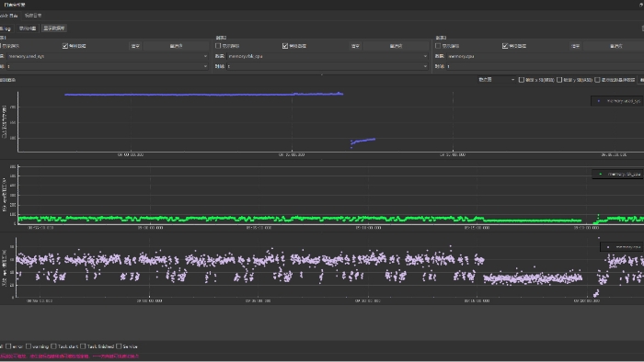Open the memory.rbk_cpu data dropdown

(x=328, y=56)
